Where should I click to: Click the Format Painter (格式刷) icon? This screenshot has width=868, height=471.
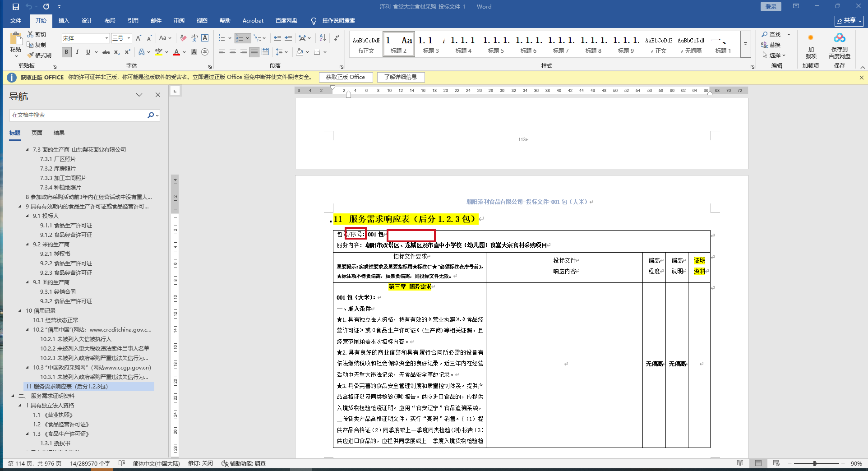pos(31,55)
